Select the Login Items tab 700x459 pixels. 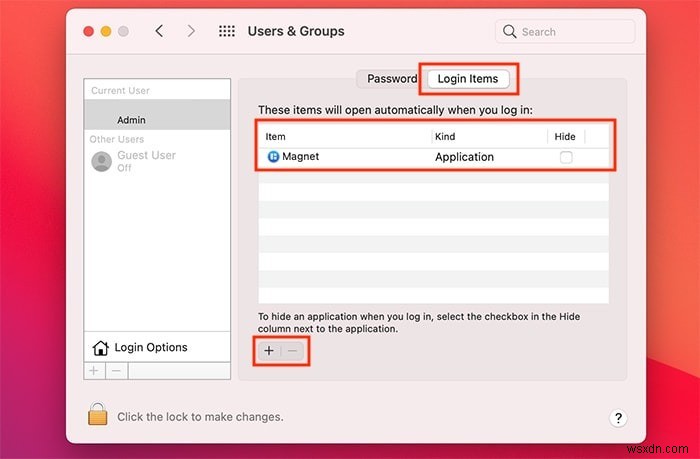468,79
